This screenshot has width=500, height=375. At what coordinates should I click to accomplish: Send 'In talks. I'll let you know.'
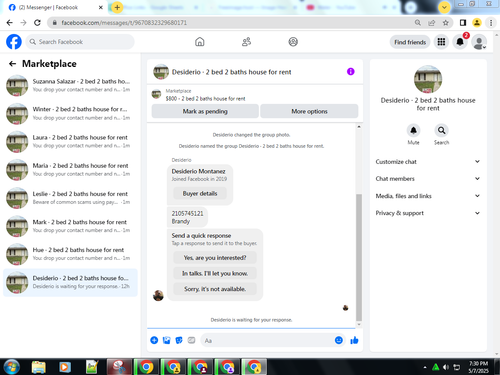(x=215, y=273)
